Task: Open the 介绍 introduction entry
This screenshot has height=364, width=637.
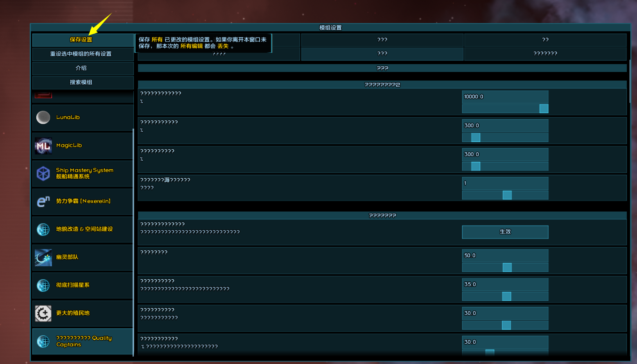Action: point(81,68)
